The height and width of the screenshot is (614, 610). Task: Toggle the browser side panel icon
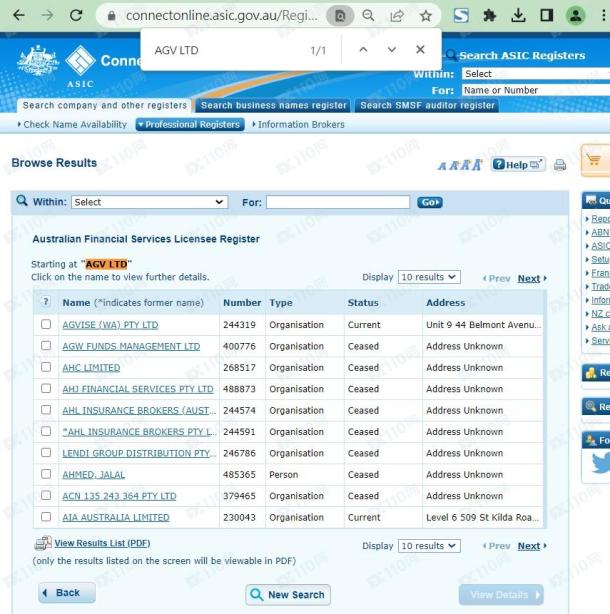tap(547, 16)
